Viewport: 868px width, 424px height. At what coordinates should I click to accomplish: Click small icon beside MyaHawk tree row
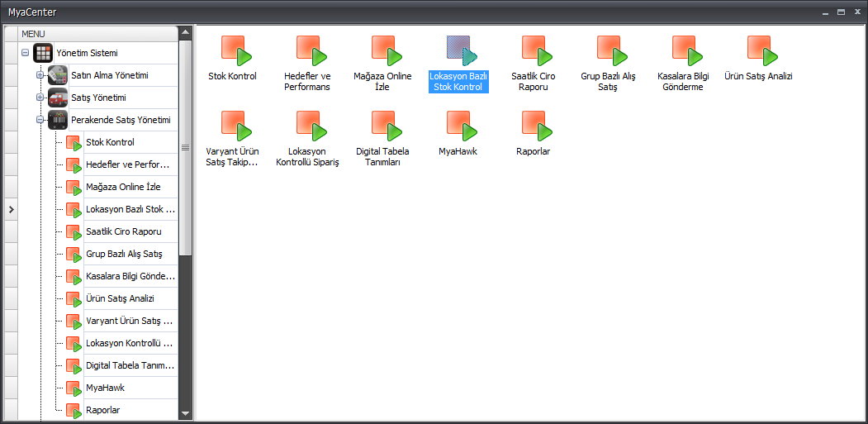click(74, 388)
